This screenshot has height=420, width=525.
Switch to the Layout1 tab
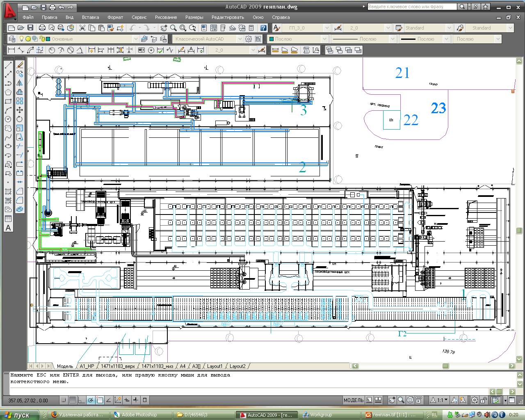pyautogui.click(x=215, y=366)
